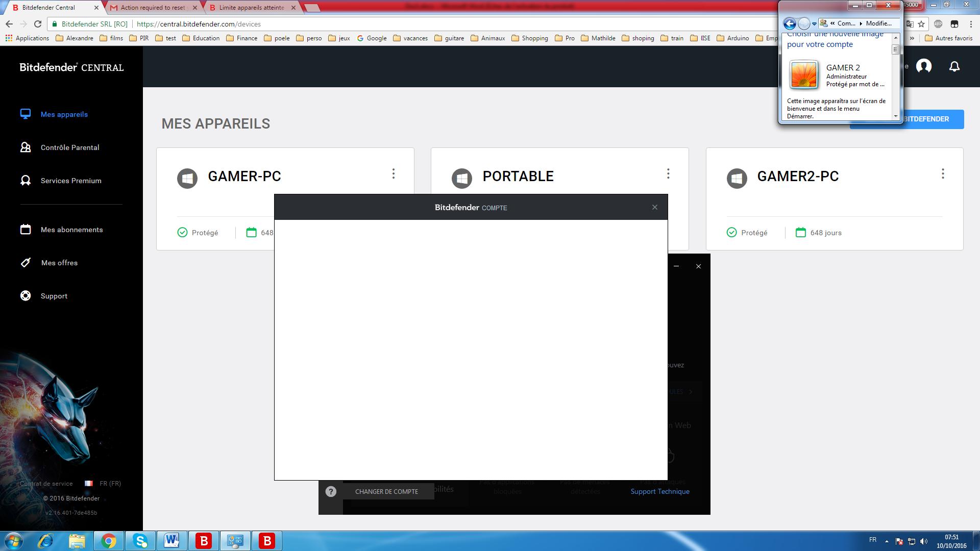Click the Chrome back arrow
The width and height of the screenshot is (980, 551).
coord(9,24)
